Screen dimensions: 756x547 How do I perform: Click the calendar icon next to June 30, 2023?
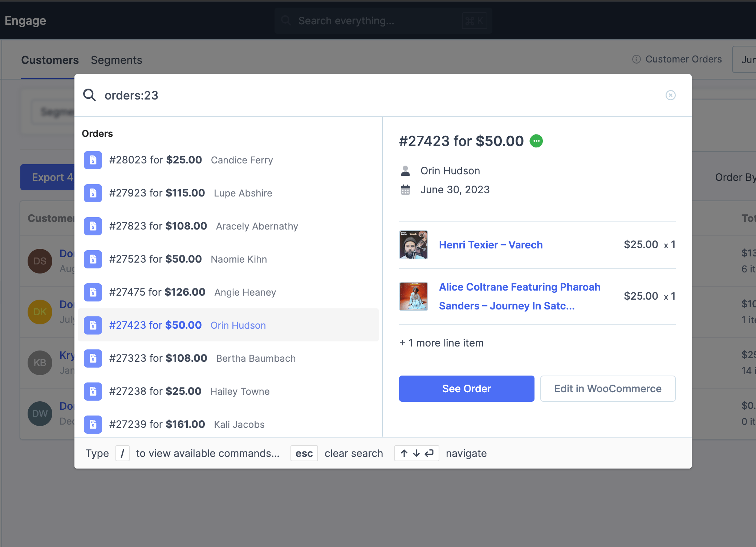tap(405, 190)
